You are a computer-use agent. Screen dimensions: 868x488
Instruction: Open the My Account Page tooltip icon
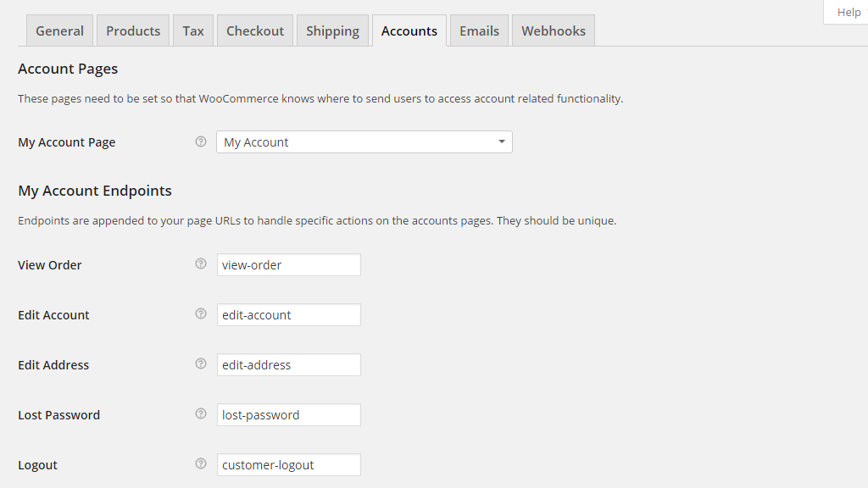click(201, 141)
